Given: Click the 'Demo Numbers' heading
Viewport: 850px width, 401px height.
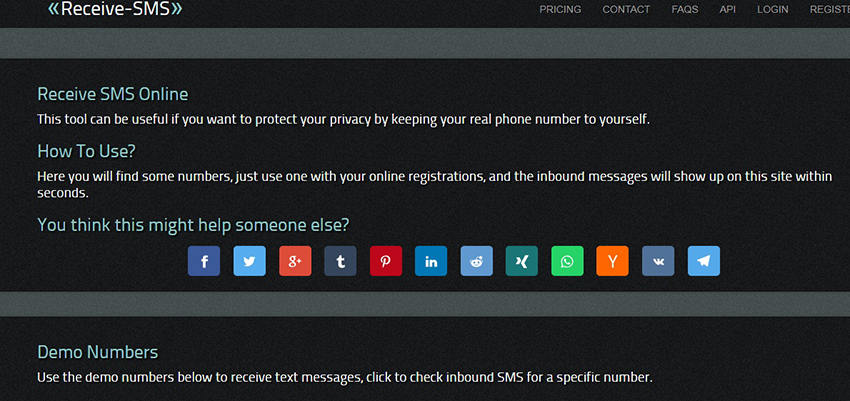Looking at the screenshot, I should coord(98,352).
